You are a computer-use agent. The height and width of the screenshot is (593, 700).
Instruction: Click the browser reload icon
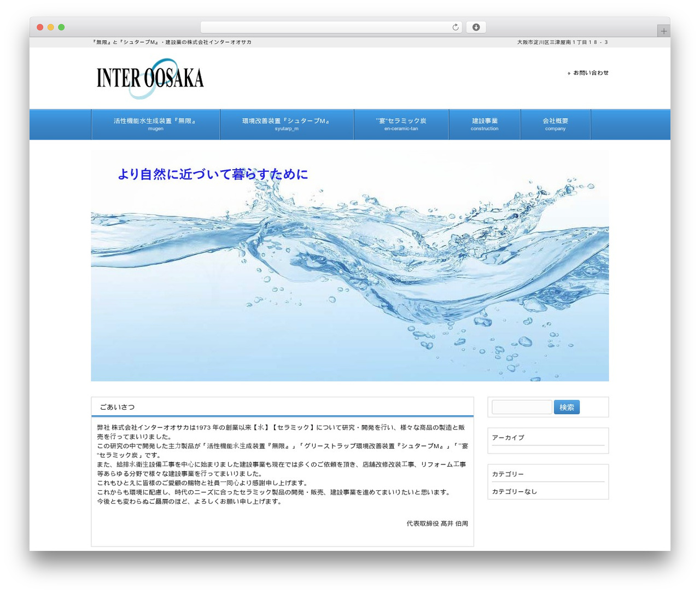click(455, 27)
